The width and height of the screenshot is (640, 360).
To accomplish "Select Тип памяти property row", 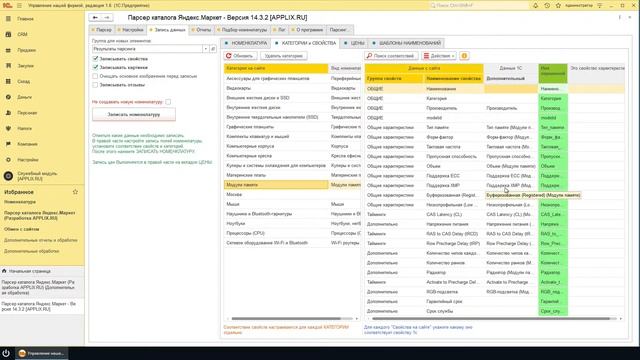I will [495, 127].
